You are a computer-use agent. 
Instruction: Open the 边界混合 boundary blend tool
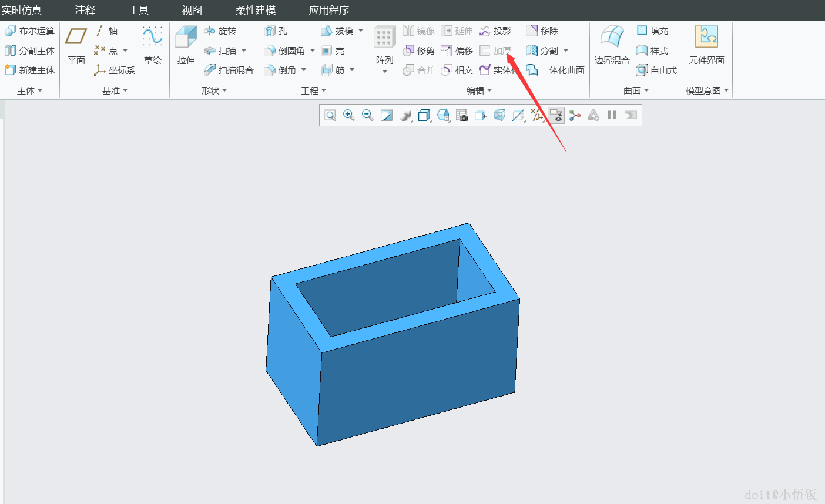pyautogui.click(x=612, y=45)
